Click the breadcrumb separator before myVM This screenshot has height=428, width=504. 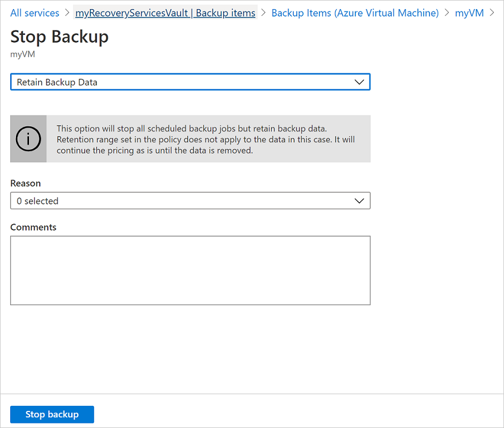point(448,13)
